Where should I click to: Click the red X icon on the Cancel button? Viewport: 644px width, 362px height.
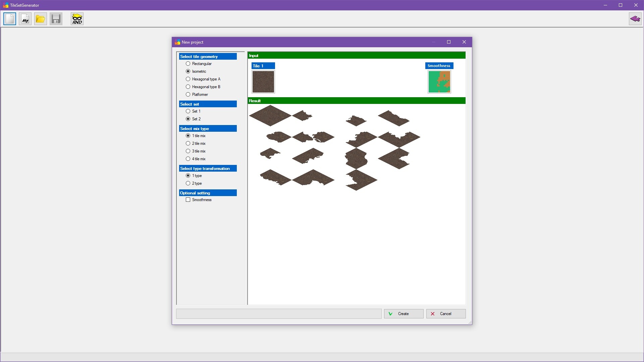coord(433,314)
